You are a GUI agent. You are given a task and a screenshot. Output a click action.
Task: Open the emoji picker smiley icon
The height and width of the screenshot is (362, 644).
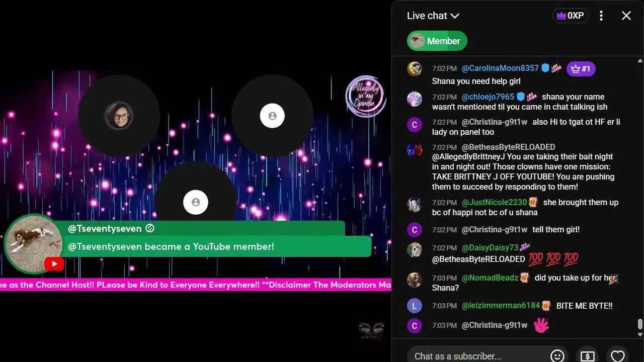coord(557,355)
